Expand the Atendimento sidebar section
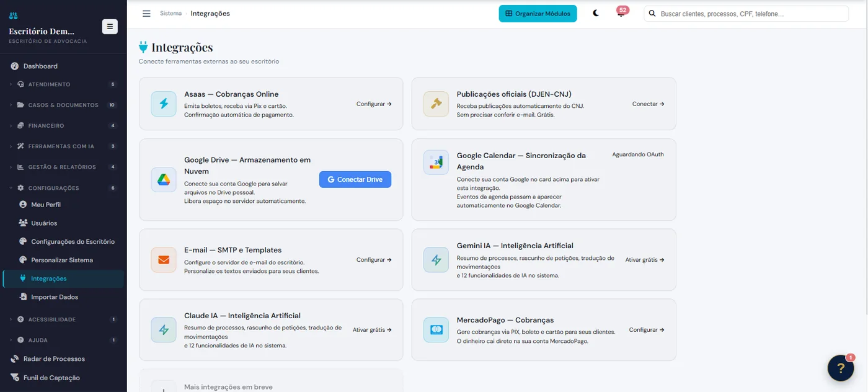 (x=63, y=84)
